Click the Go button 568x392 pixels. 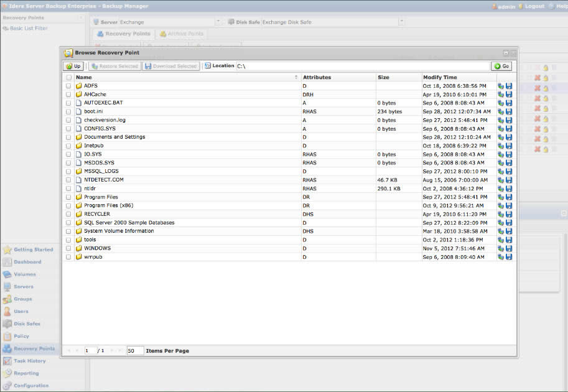pyautogui.click(x=501, y=66)
